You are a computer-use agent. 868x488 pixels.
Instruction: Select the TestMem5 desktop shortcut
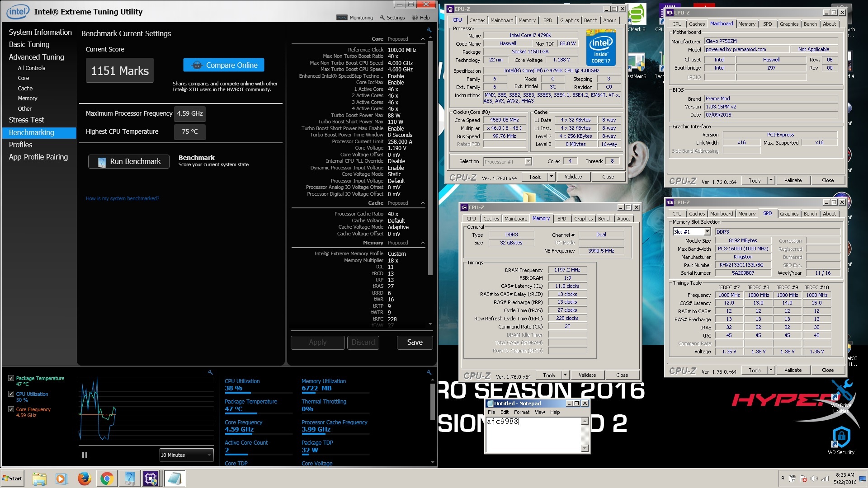pyautogui.click(x=637, y=66)
